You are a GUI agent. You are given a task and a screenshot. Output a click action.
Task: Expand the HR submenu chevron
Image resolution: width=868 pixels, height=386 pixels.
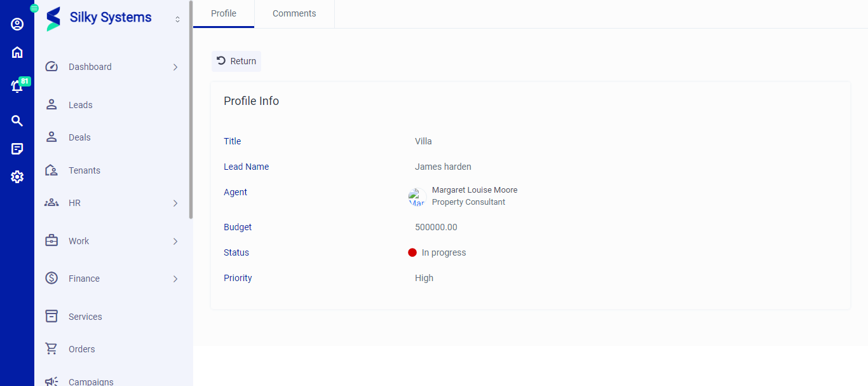175,203
